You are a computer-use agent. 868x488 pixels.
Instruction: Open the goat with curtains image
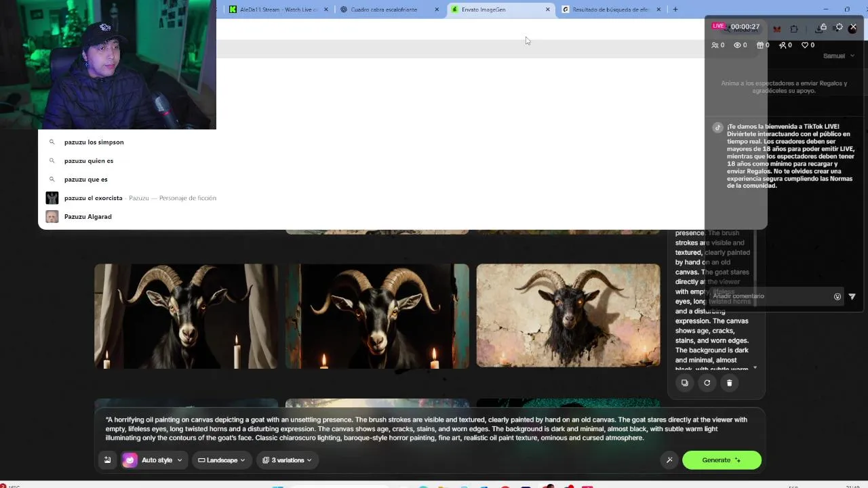pyautogui.click(x=186, y=316)
